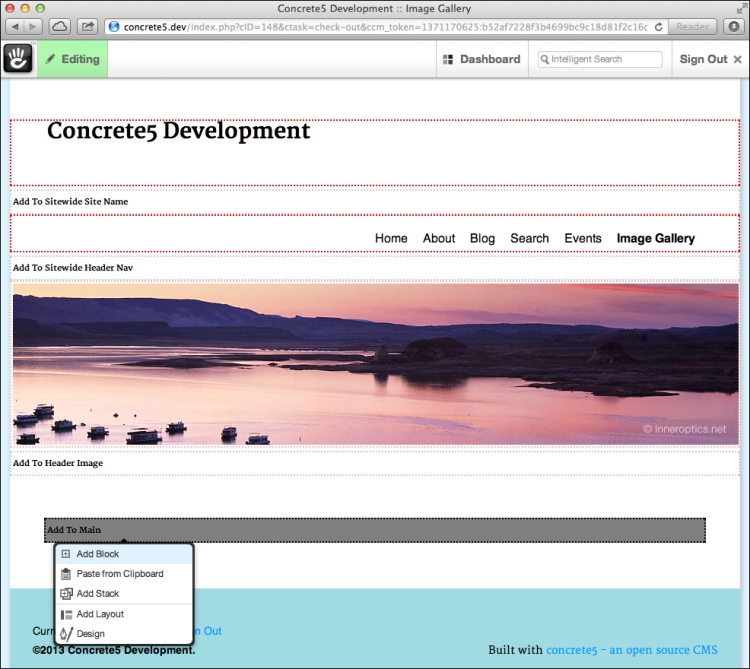Click the concrete5 hand logo icon
Screen dimensions: 750x669
18,58
